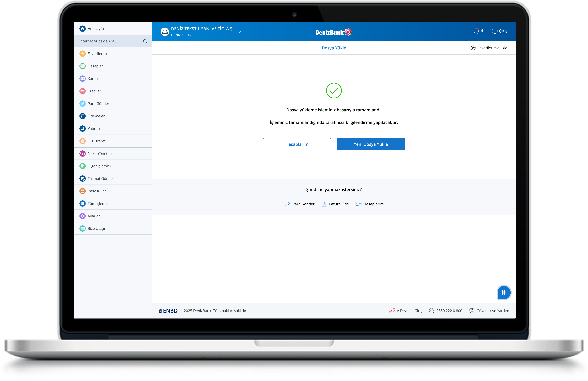The image size is (588, 381).
Task: Click the outlined Hesaplarım button
Action: 297,144
